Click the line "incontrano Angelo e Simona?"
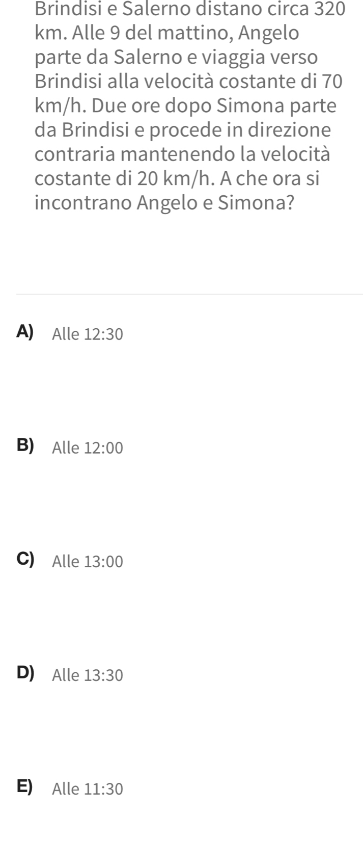Image resolution: width=363 pixels, height=868 pixels. tap(164, 203)
